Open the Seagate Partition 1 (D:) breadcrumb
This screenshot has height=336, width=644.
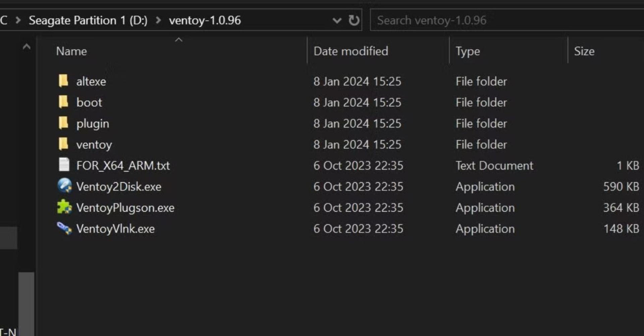[88, 20]
